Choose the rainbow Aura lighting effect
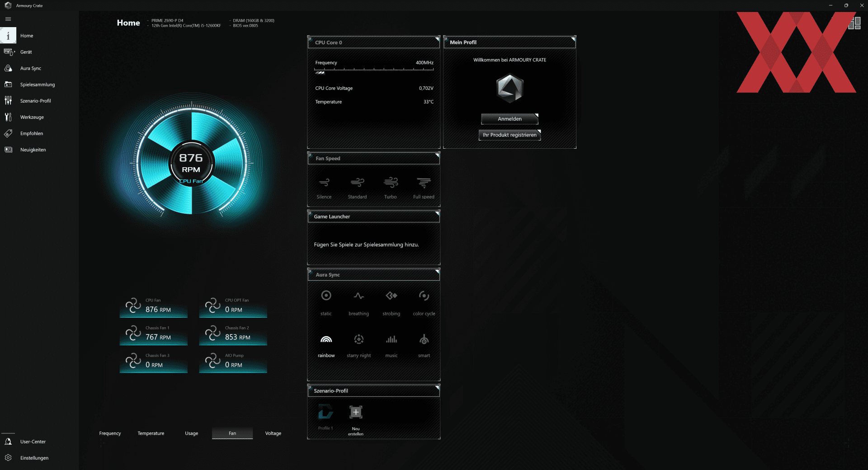868x470 pixels. 326,346
